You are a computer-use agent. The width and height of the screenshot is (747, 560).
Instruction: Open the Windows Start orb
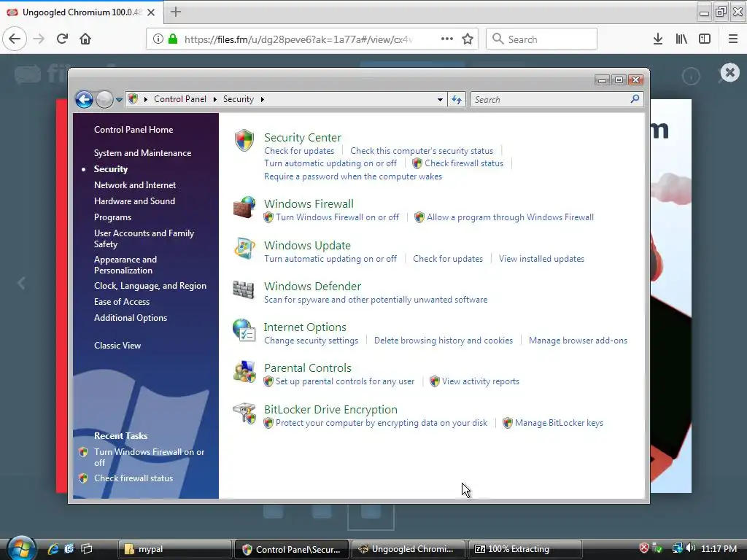(21, 548)
